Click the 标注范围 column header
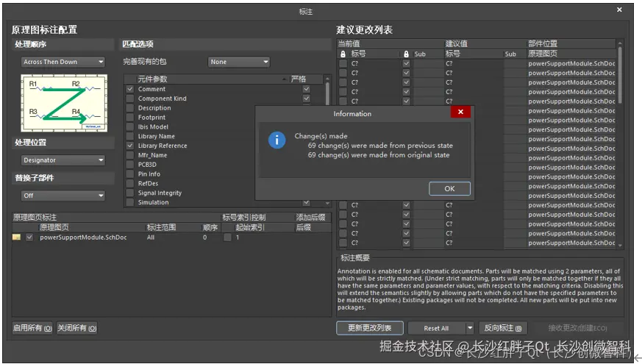The image size is (642, 364). pyautogui.click(x=161, y=227)
